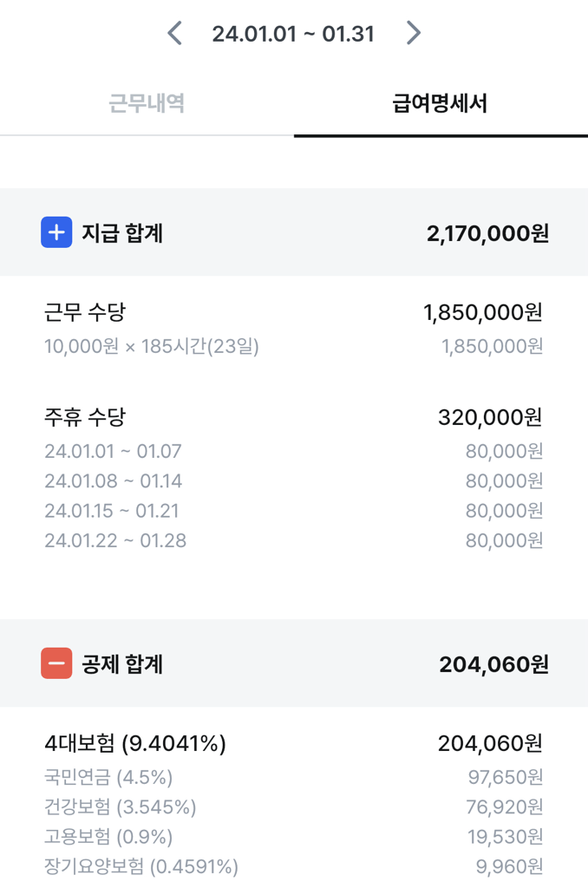The image size is (588, 888).
Task: Go to previous month with left chevron
Action: 174,34
